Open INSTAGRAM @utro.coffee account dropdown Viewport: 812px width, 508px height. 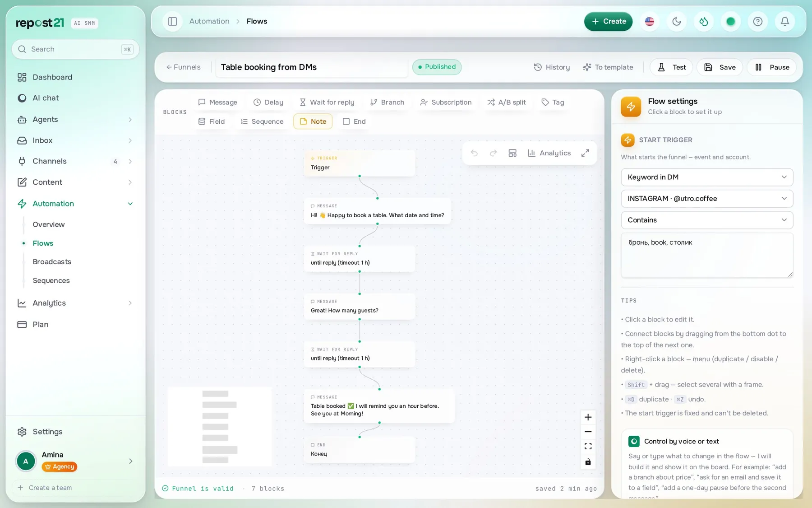click(707, 199)
